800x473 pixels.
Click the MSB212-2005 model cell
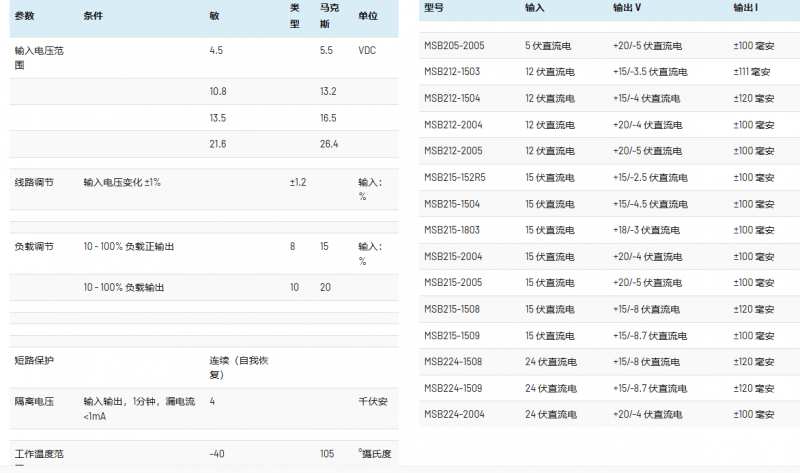tap(453, 151)
